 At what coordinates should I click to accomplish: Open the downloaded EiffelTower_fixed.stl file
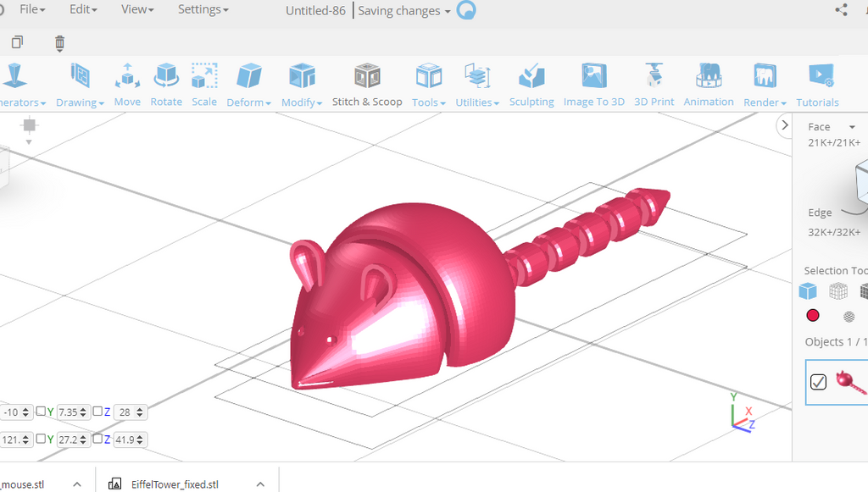click(175, 484)
